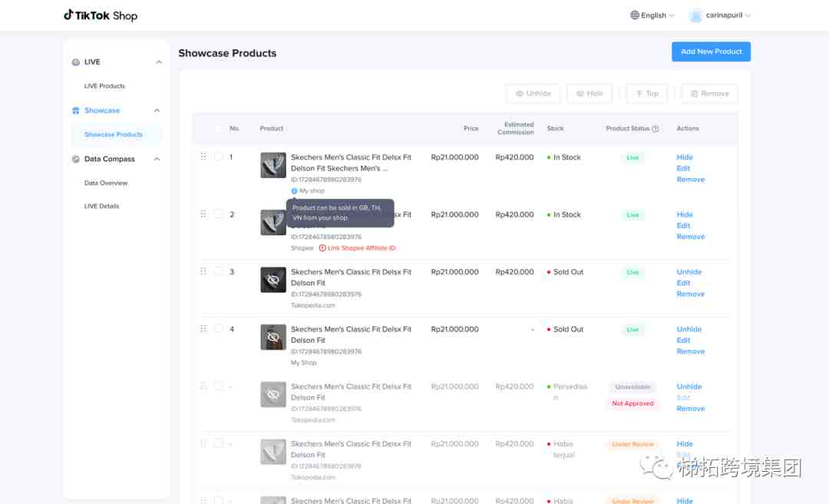829x504 pixels.
Task: Click the Showcase shop icon in sidebar
Action: pos(75,110)
